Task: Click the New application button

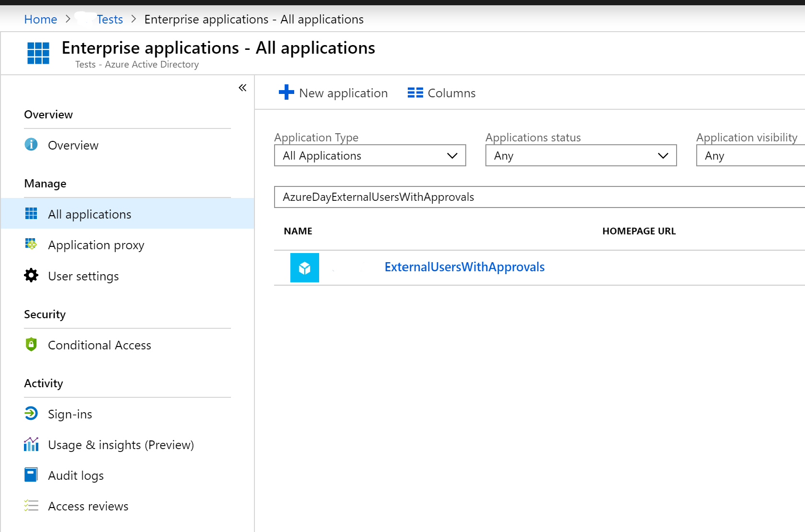Action: coord(333,93)
